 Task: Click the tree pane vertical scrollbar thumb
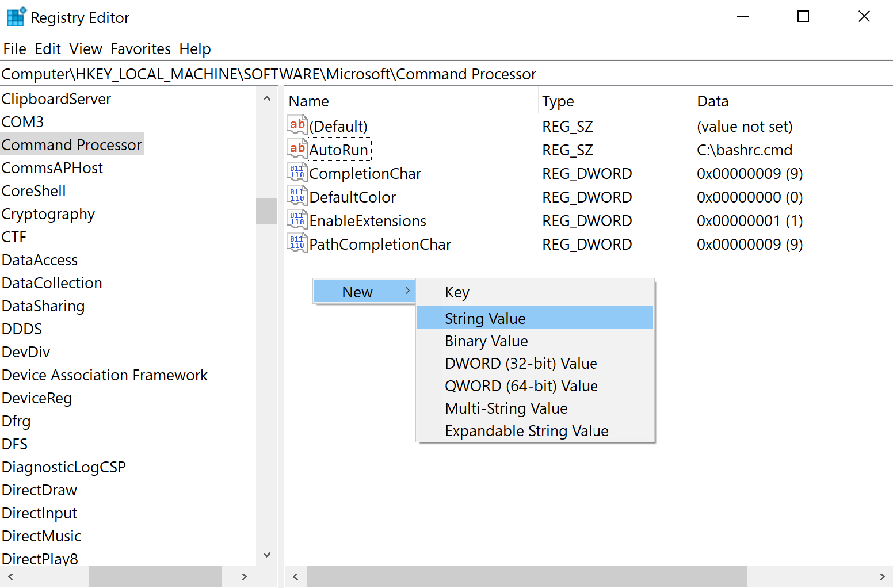coord(266,211)
